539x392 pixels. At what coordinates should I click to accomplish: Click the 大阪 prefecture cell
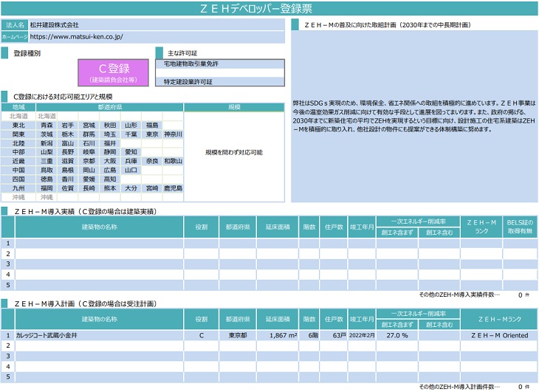[x=110, y=161]
